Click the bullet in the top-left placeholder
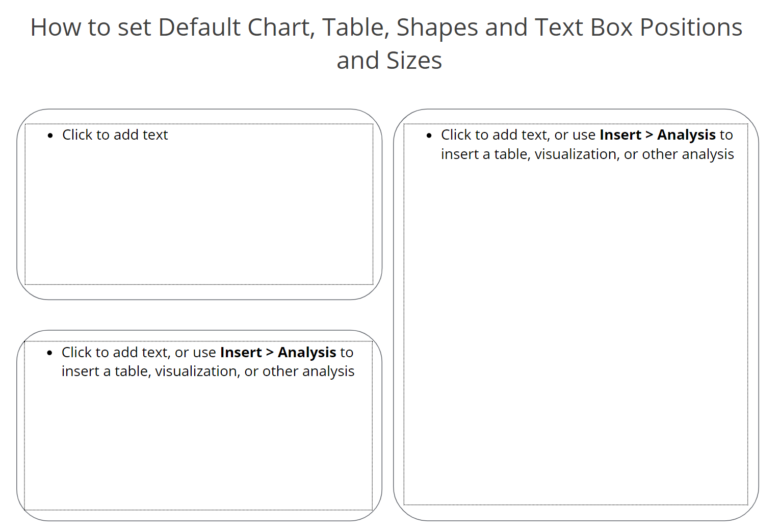779x532 pixels. click(x=50, y=136)
